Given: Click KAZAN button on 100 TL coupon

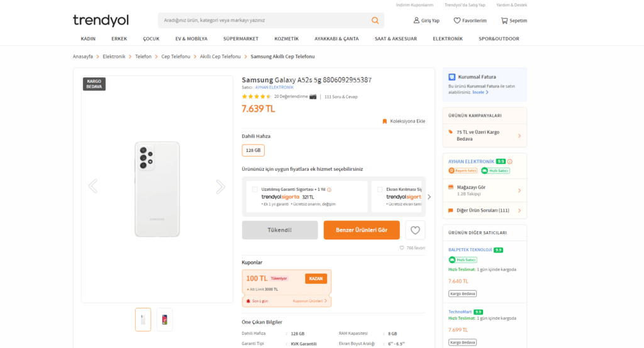Looking at the screenshot, I should pyautogui.click(x=316, y=278).
